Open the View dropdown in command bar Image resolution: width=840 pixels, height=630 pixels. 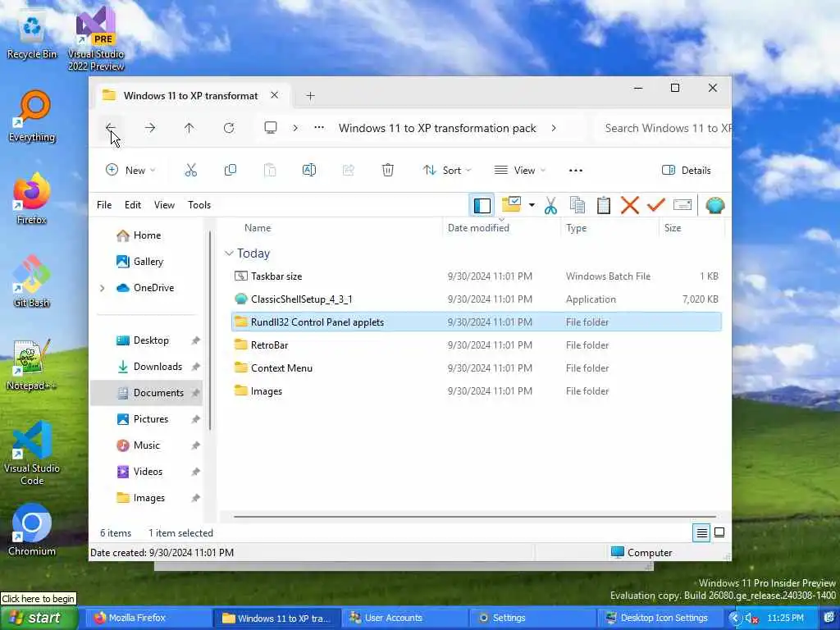point(519,171)
